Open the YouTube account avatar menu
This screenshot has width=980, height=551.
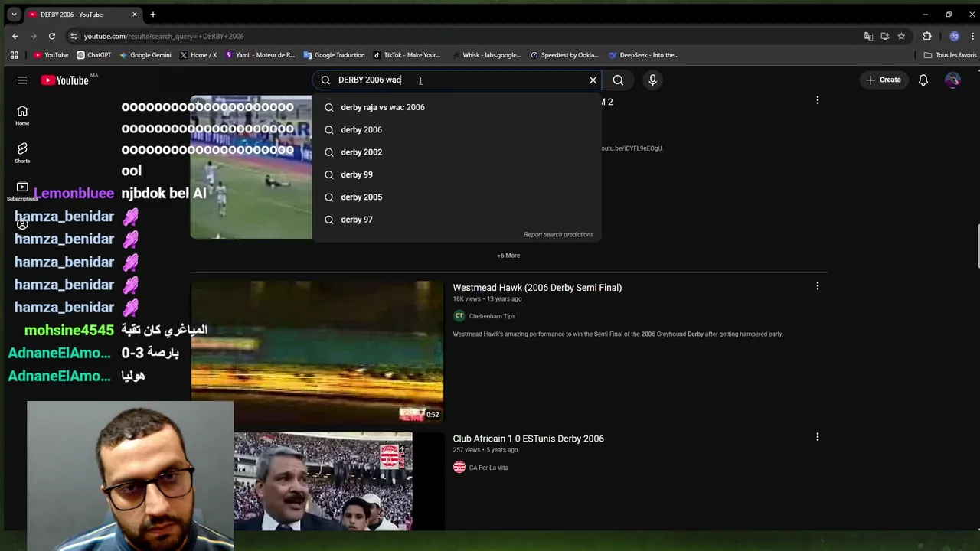pos(952,80)
